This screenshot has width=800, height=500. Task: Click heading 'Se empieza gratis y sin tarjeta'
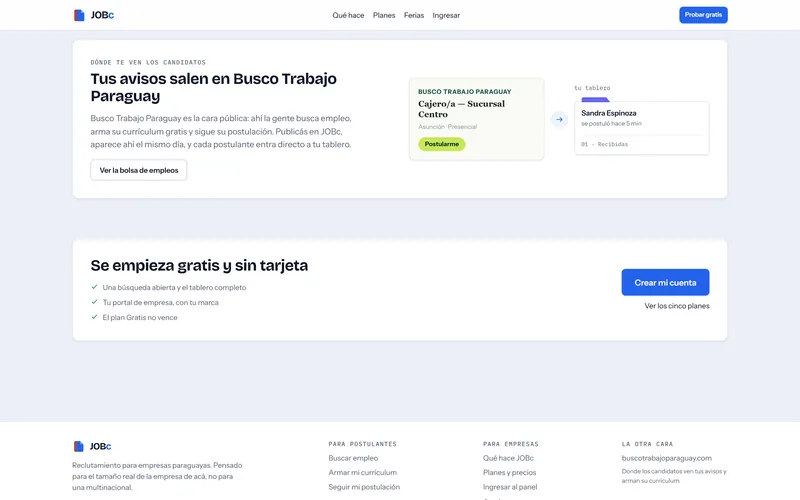coord(199,265)
